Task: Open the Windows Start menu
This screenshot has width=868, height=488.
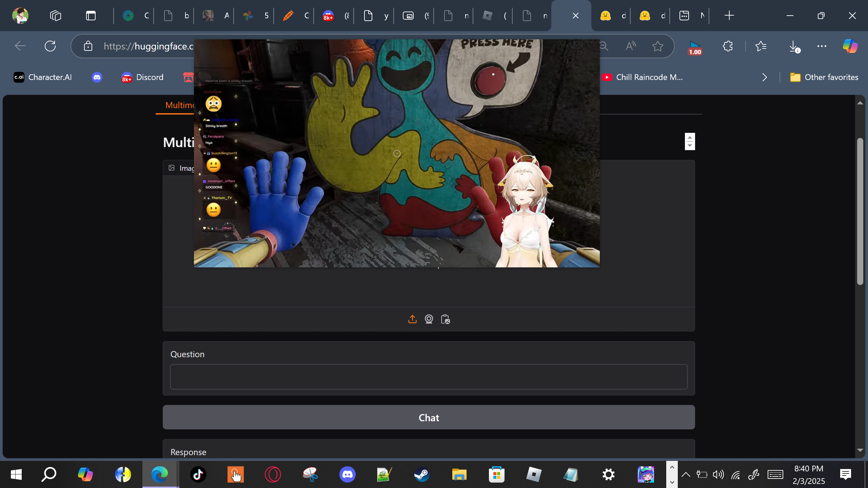Action: (x=16, y=474)
